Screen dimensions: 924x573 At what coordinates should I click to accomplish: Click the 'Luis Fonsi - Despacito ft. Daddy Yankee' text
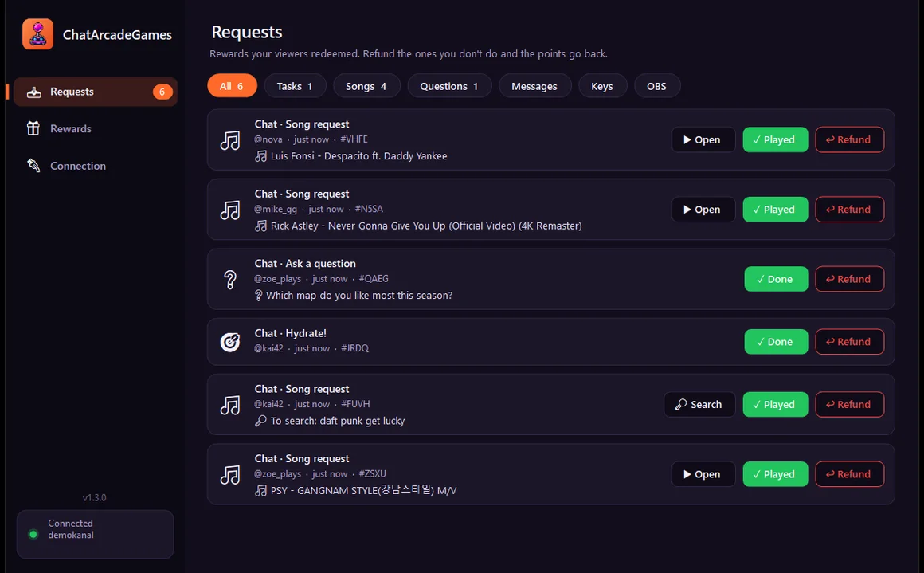tap(359, 156)
